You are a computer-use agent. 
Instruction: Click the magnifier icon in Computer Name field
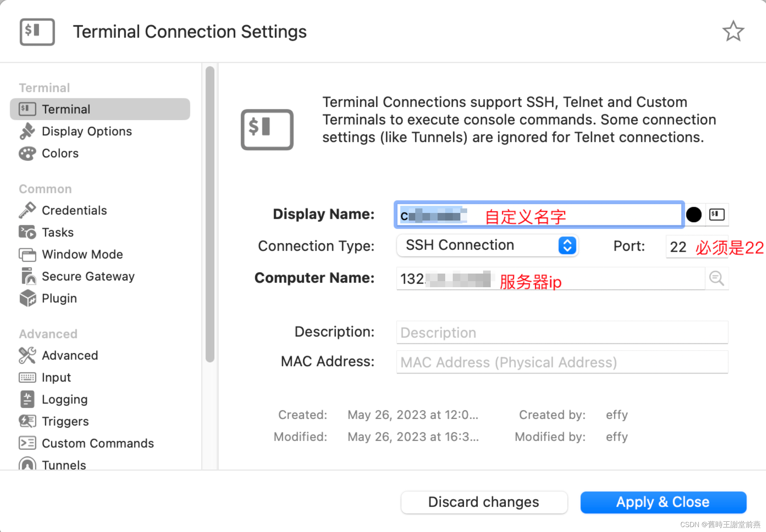click(x=716, y=279)
